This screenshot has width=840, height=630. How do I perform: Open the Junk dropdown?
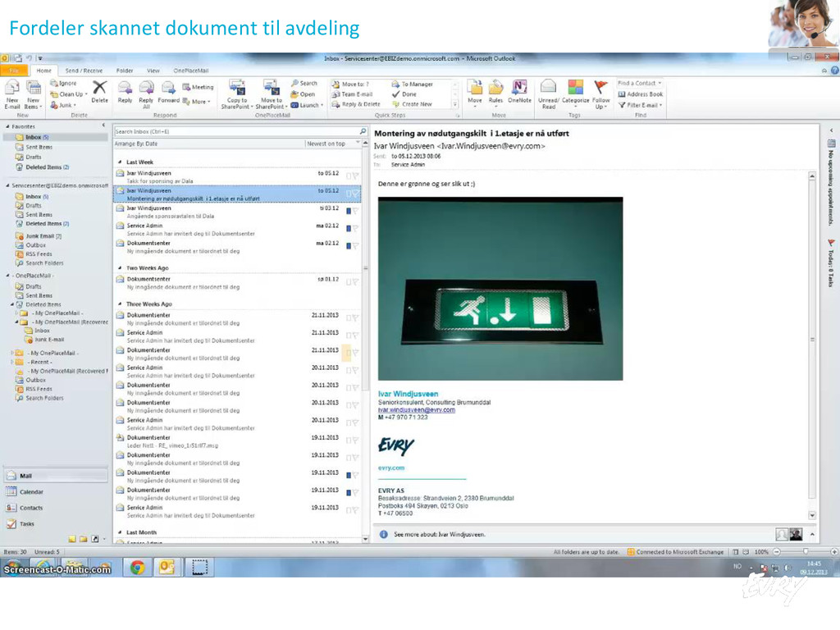pos(63,105)
